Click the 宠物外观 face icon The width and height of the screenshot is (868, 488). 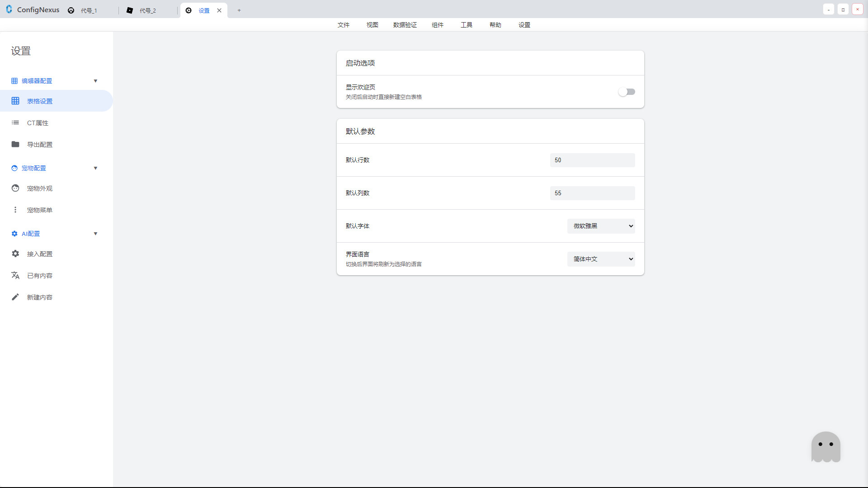click(x=15, y=188)
